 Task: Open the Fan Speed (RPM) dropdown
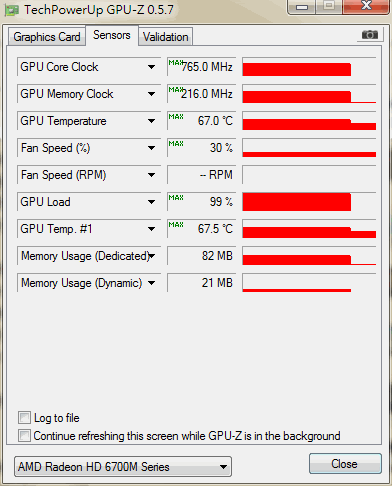[151, 175]
